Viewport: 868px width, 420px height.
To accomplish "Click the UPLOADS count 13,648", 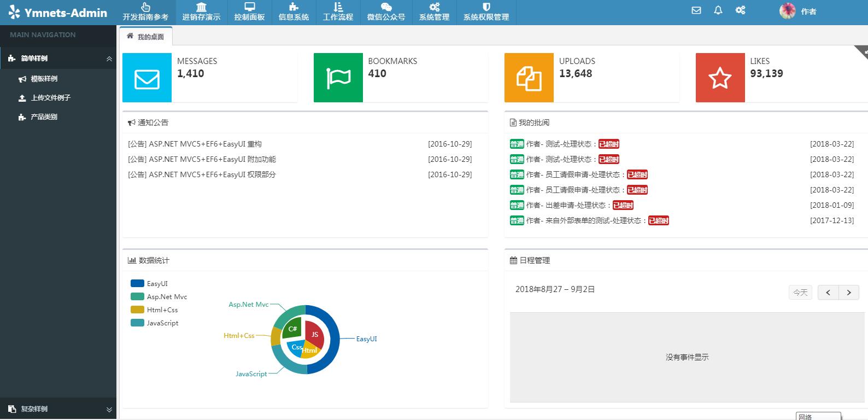I will pyautogui.click(x=576, y=74).
